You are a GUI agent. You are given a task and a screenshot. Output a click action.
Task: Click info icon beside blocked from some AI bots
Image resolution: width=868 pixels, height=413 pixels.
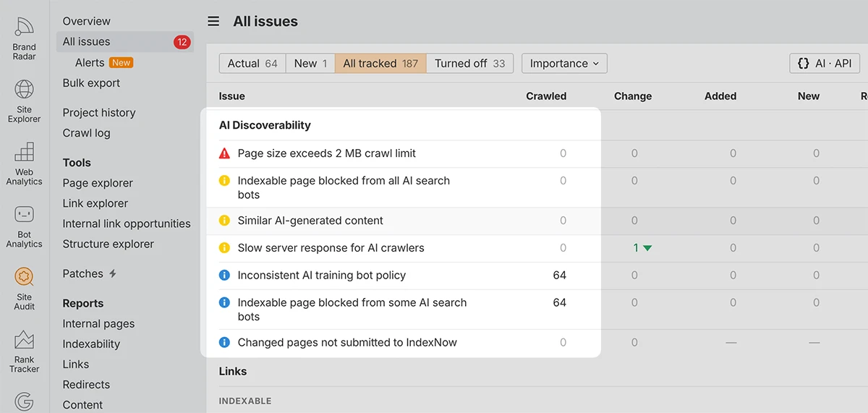click(x=224, y=303)
